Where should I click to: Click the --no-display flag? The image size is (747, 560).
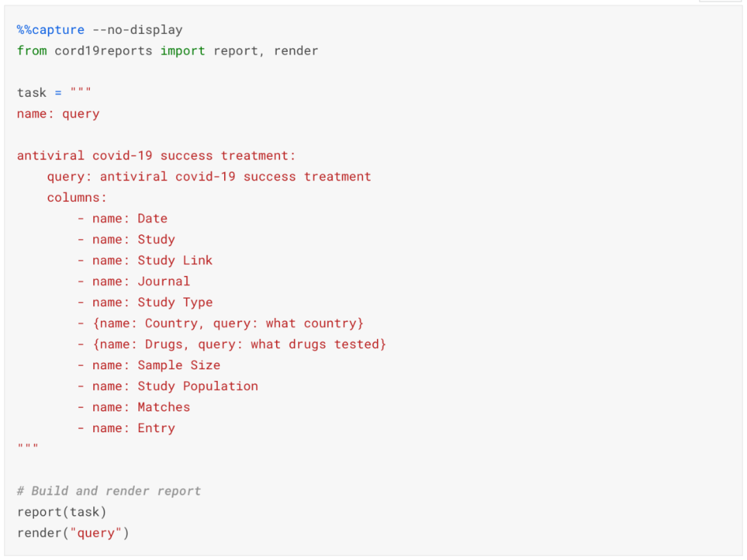tap(137, 30)
